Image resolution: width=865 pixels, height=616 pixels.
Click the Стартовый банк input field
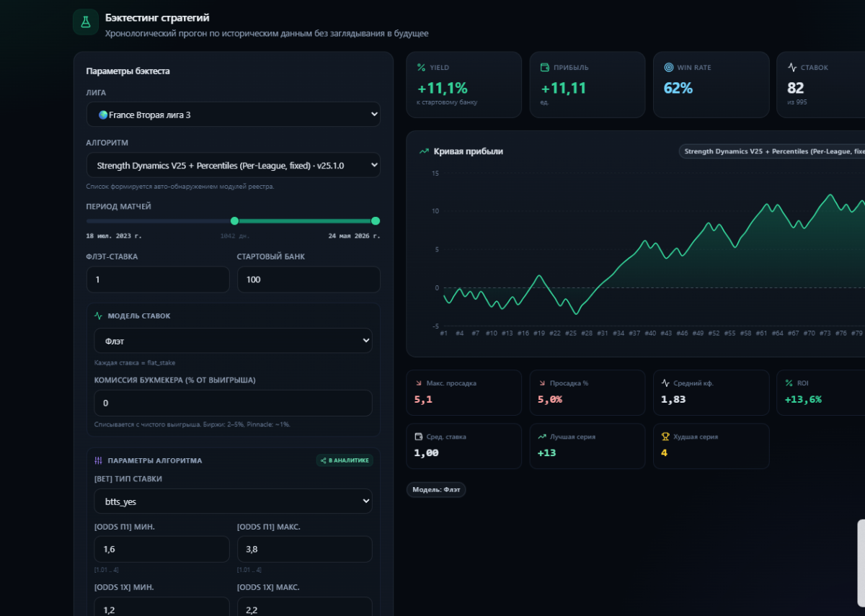(309, 280)
